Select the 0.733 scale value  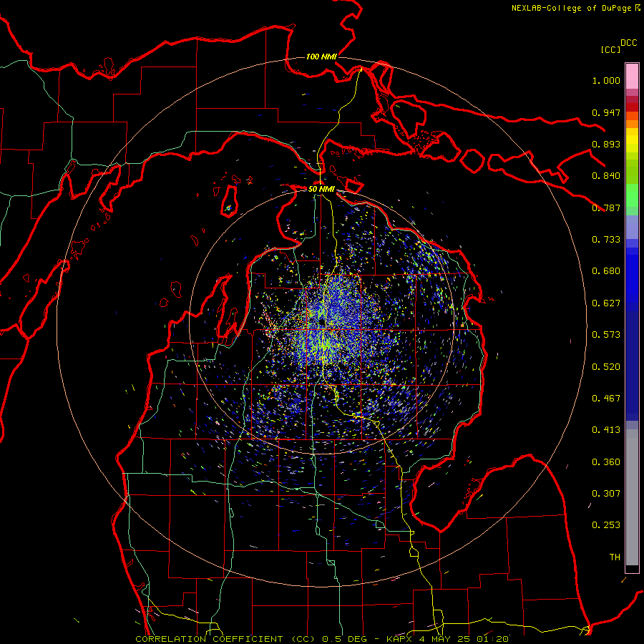(x=606, y=240)
